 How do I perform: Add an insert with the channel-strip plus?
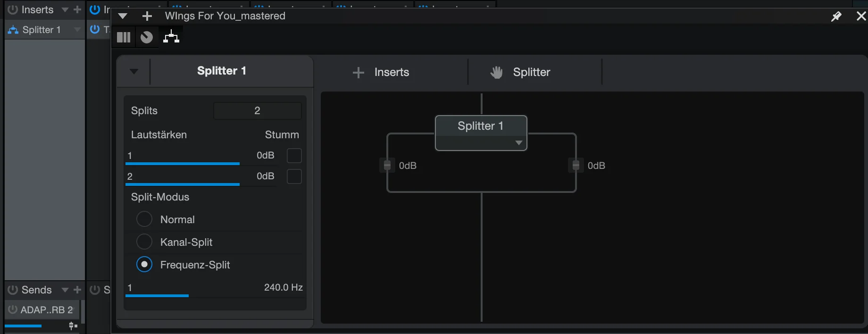tap(77, 9)
